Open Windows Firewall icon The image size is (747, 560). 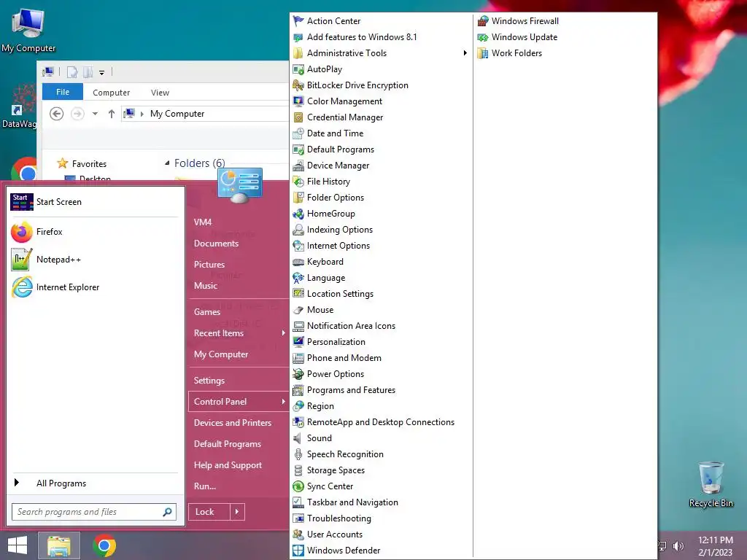pyautogui.click(x=483, y=21)
